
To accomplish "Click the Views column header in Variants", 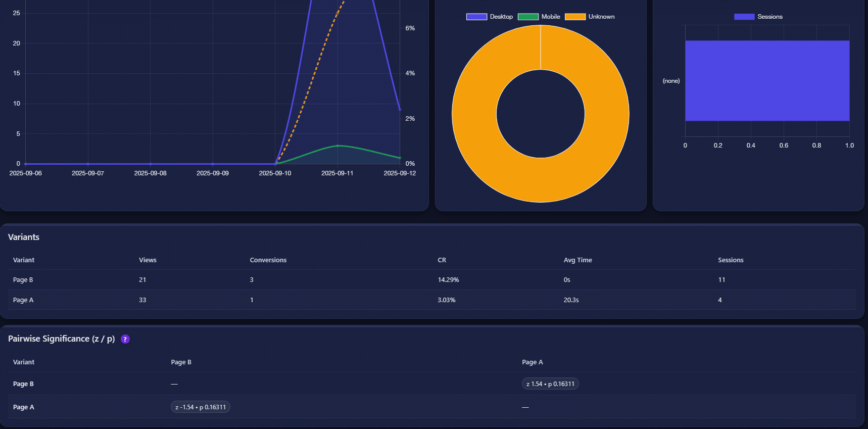I will [x=148, y=260].
